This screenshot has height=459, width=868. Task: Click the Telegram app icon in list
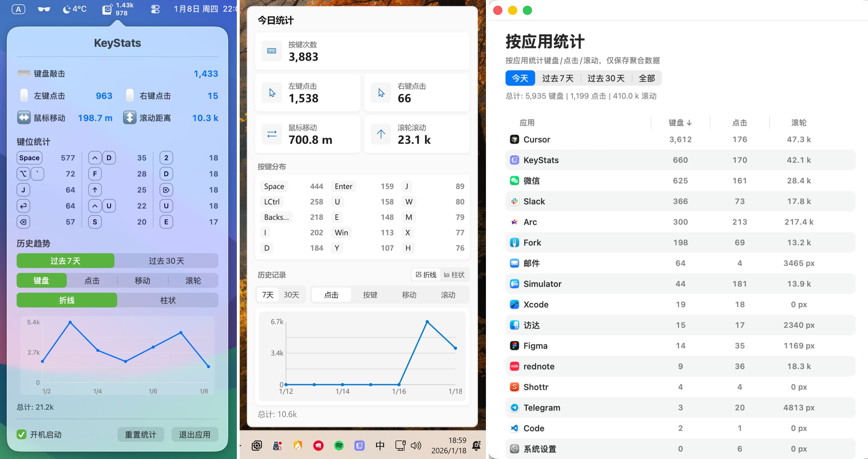pos(514,407)
